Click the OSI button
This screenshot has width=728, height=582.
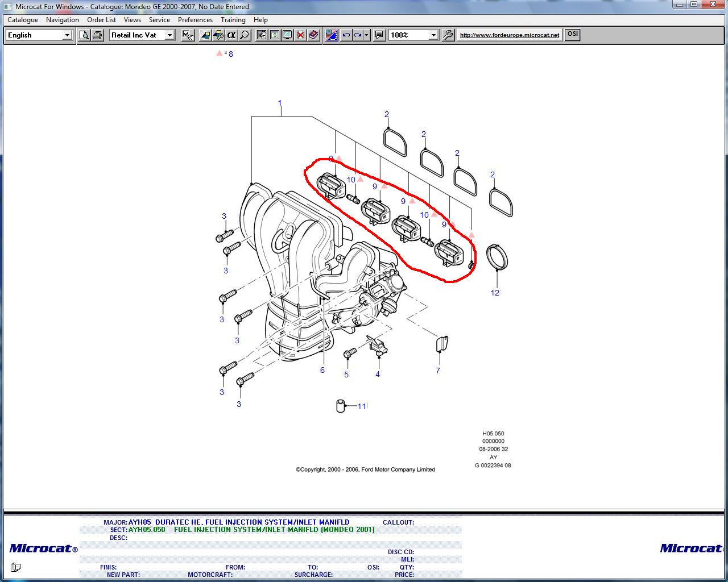(x=572, y=34)
